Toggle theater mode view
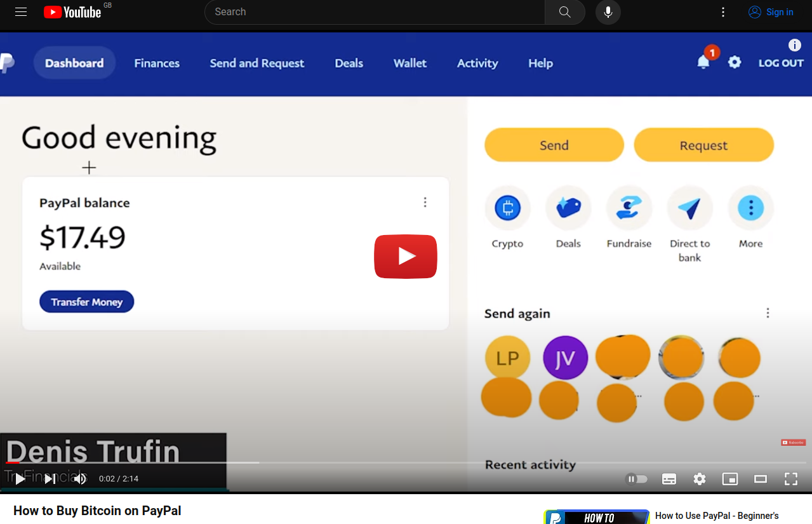The height and width of the screenshot is (524, 812). (760, 479)
